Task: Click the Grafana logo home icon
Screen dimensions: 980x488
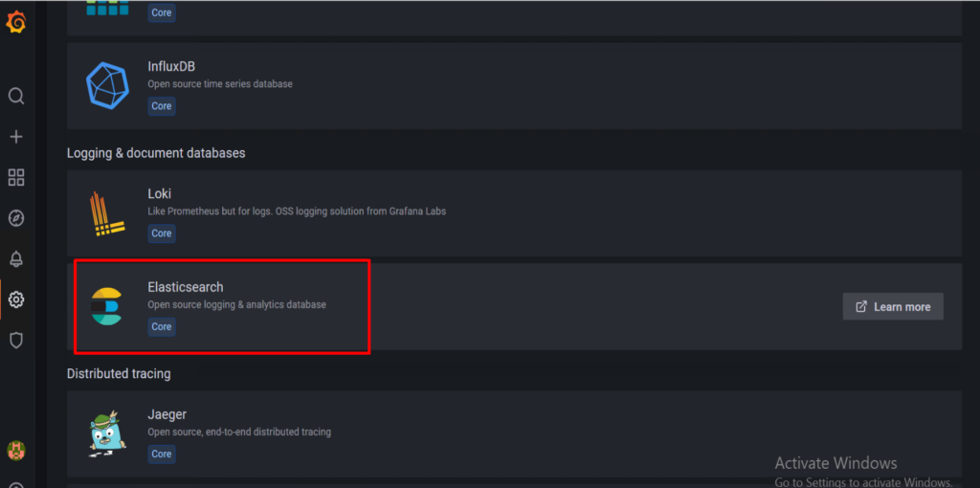Action: tap(16, 22)
